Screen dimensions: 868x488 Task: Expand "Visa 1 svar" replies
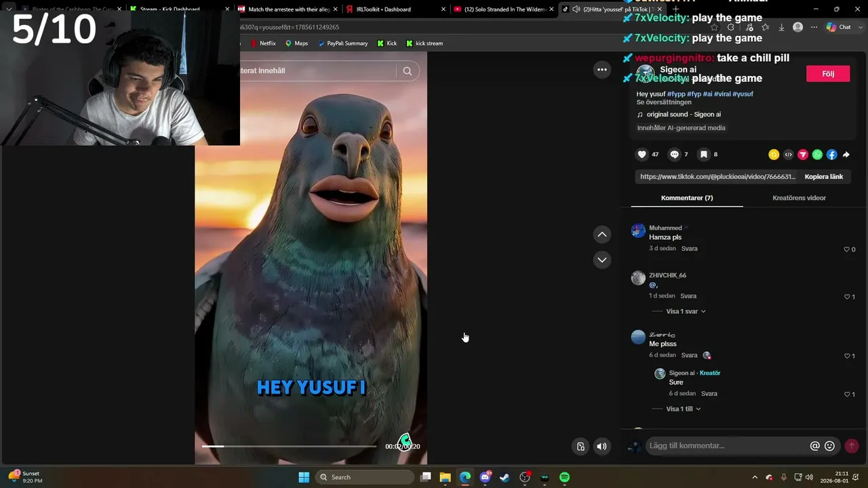coord(686,311)
